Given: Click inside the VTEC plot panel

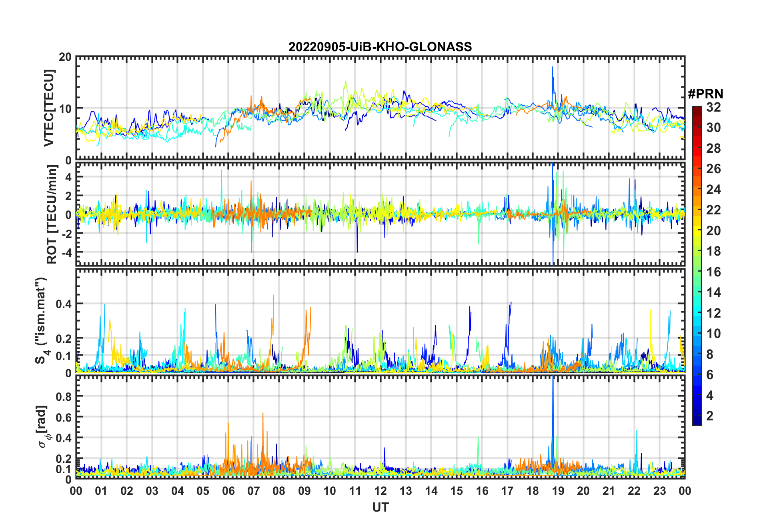Looking at the screenshot, I should coord(380,108).
